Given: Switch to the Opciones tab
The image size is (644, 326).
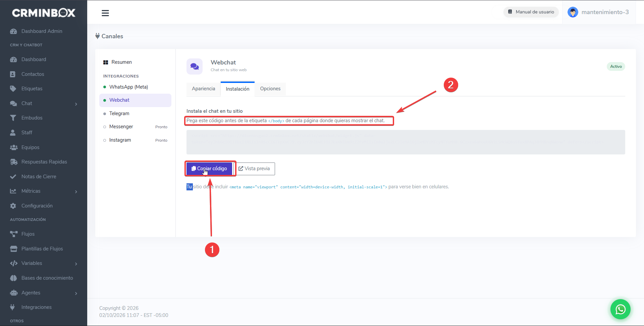Looking at the screenshot, I should 270,89.
